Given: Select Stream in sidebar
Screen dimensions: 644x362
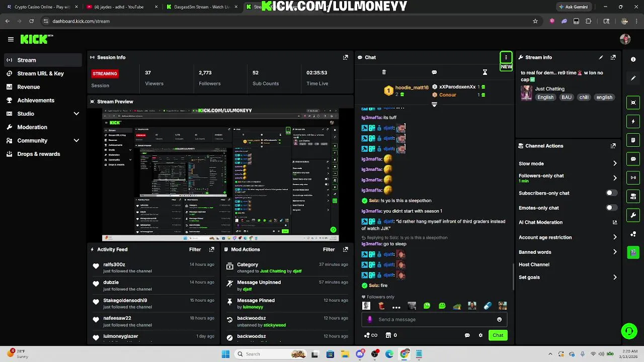Looking at the screenshot, I should [x=43, y=60].
